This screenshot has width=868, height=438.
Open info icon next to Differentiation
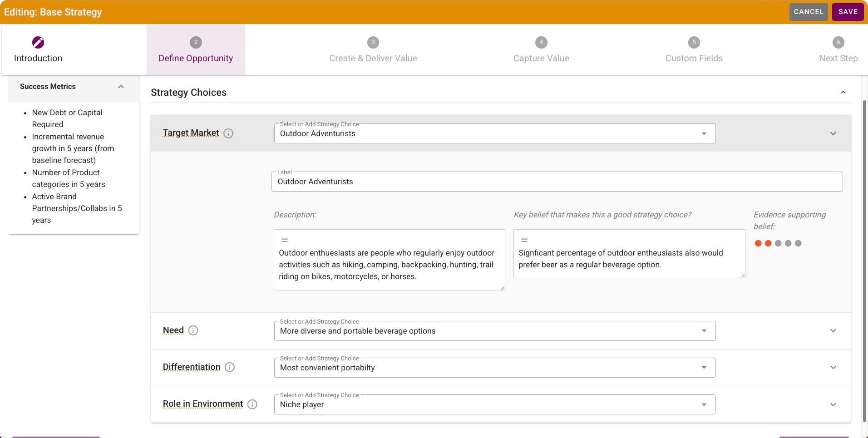tap(230, 367)
